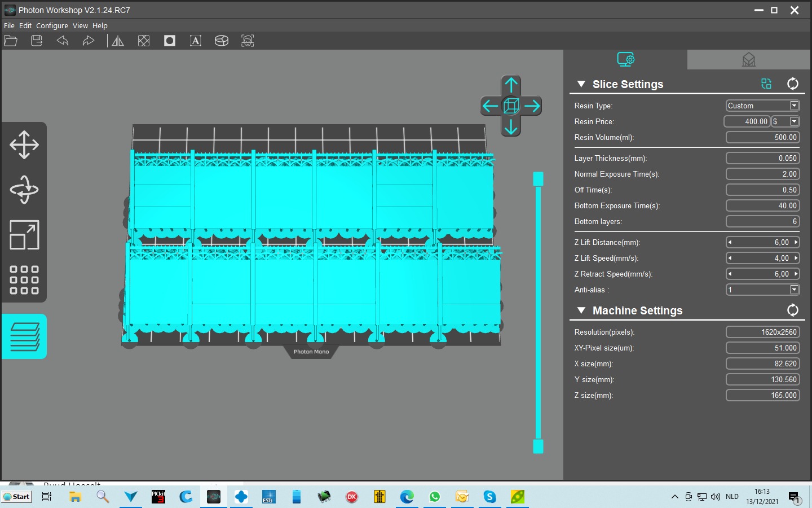Click the Z size field
This screenshot has height=508, width=812.
tap(763, 395)
